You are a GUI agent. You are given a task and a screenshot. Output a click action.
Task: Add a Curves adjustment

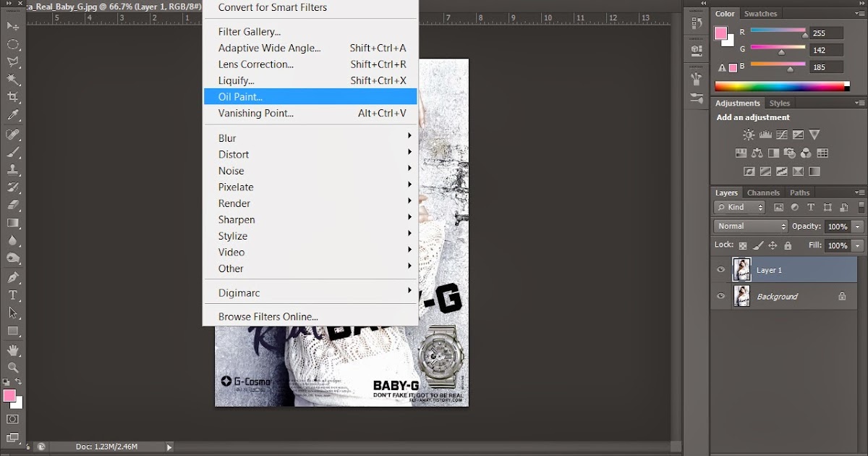coord(782,135)
